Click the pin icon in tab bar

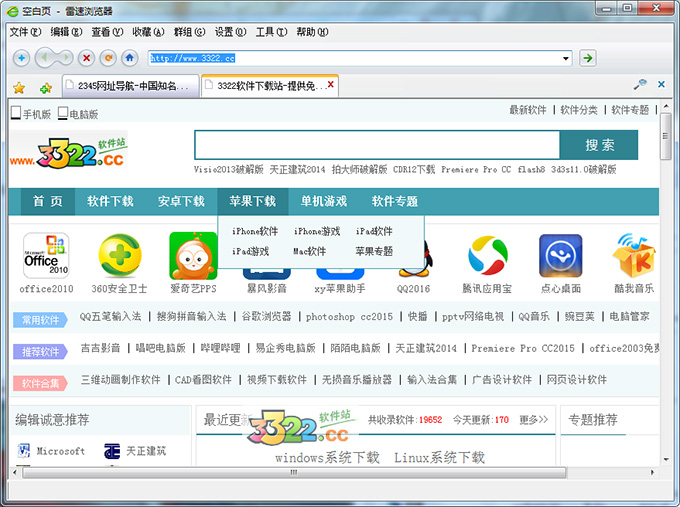click(x=640, y=84)
